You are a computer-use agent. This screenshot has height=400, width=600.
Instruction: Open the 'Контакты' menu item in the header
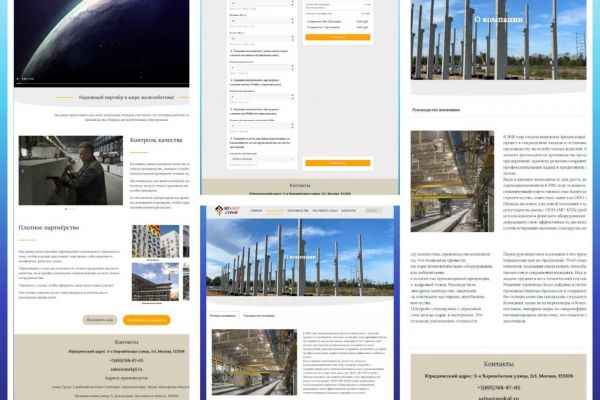click(x=348, y=211)
